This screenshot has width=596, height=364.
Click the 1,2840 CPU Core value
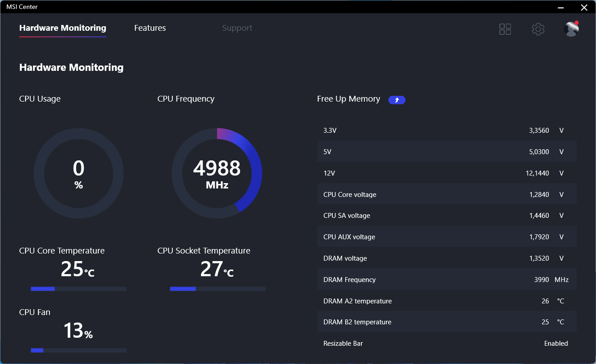[539, 195]
